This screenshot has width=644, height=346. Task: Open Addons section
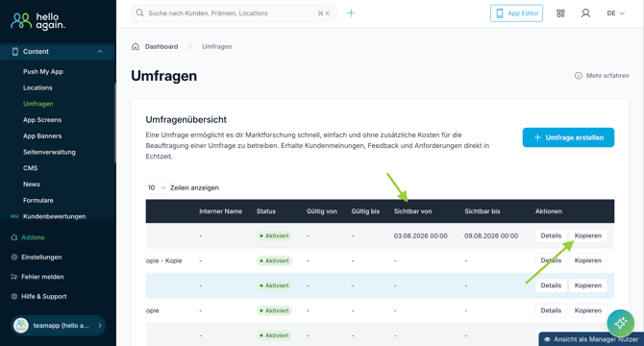pos(33,237)
